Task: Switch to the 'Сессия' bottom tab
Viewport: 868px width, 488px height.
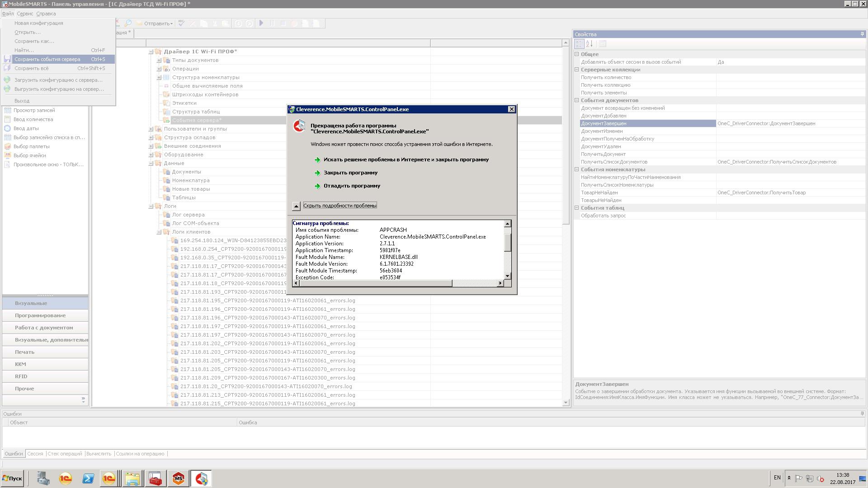Action: tap(35, 454)
